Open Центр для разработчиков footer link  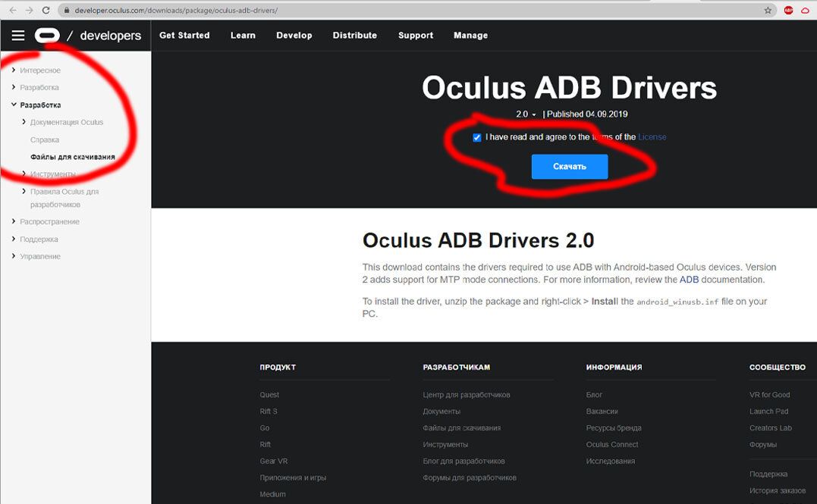pyautogui.click(x=467, y=395)
